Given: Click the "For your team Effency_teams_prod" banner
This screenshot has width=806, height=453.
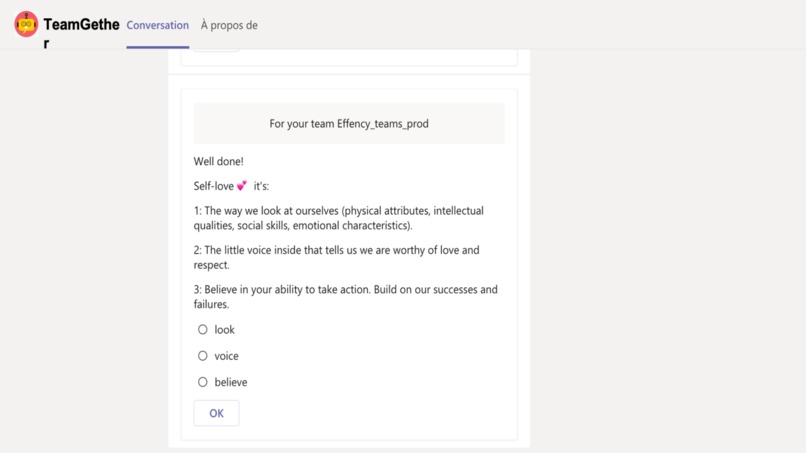Looking at the screenshot, I should click(x=349, y=123).
